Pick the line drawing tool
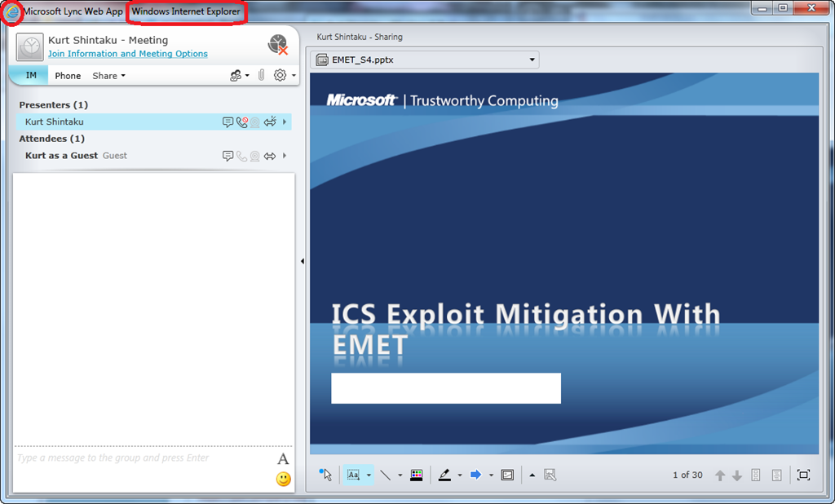This screenshot has height=504, width=835. (386, 475)
